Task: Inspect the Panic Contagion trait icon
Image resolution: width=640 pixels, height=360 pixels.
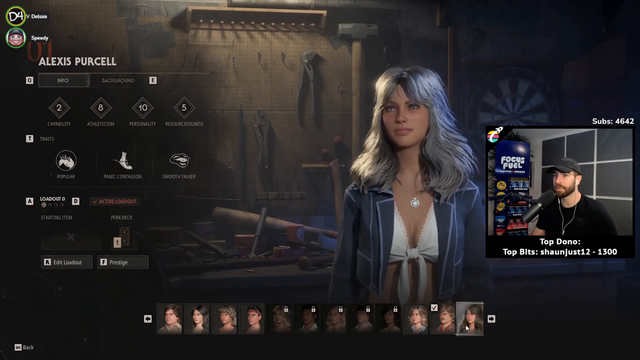Action: point(122,160)
